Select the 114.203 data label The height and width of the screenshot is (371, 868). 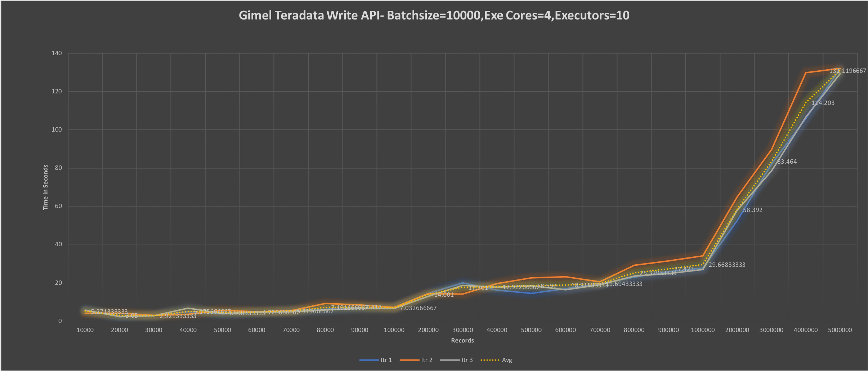pos(823,103)
